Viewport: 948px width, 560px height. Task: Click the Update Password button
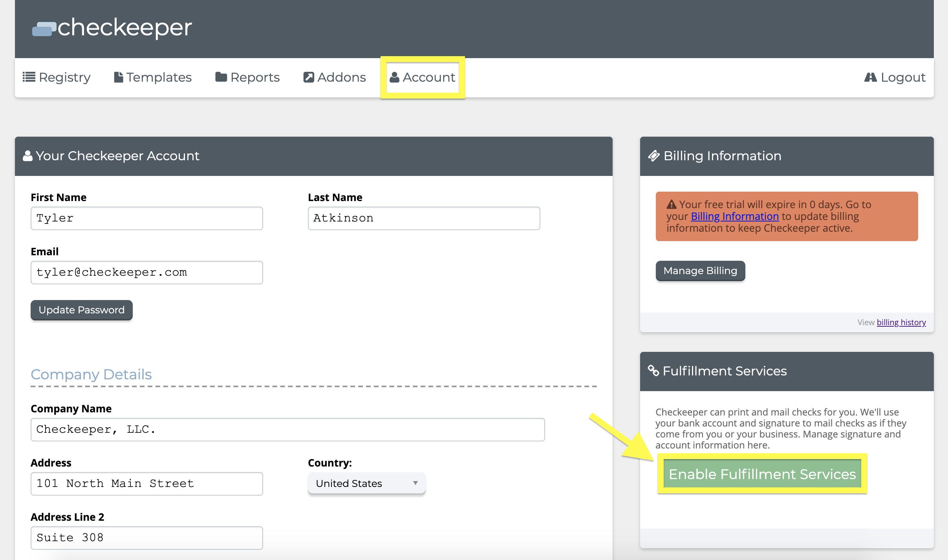(x=82, y=310)
